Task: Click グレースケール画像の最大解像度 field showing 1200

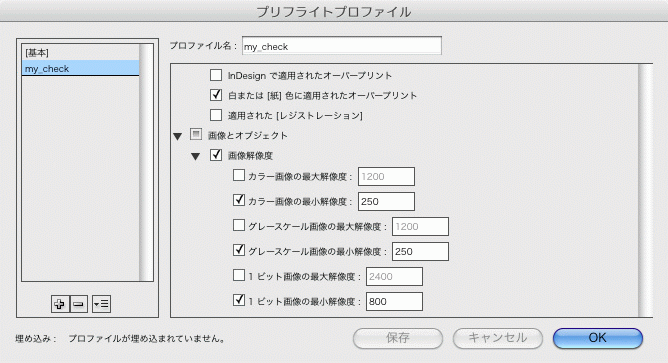Action: pyautogui.click(x=420, y=227)
